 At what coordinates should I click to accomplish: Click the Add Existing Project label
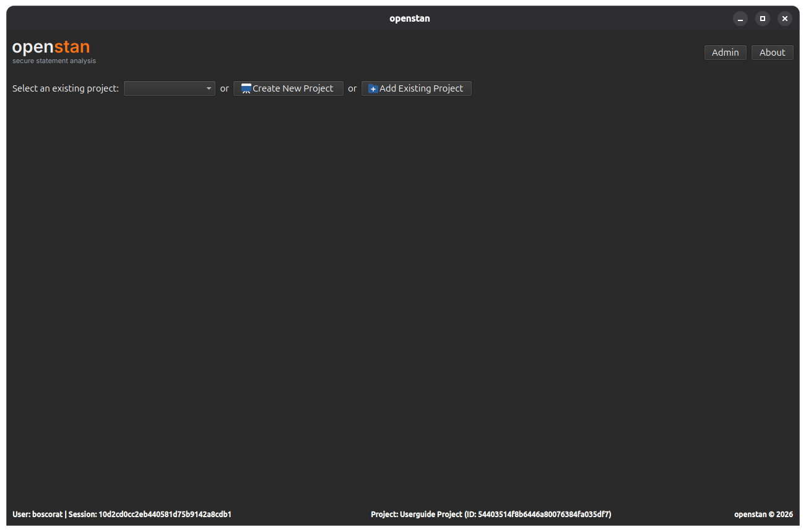[x=421, y=88]
